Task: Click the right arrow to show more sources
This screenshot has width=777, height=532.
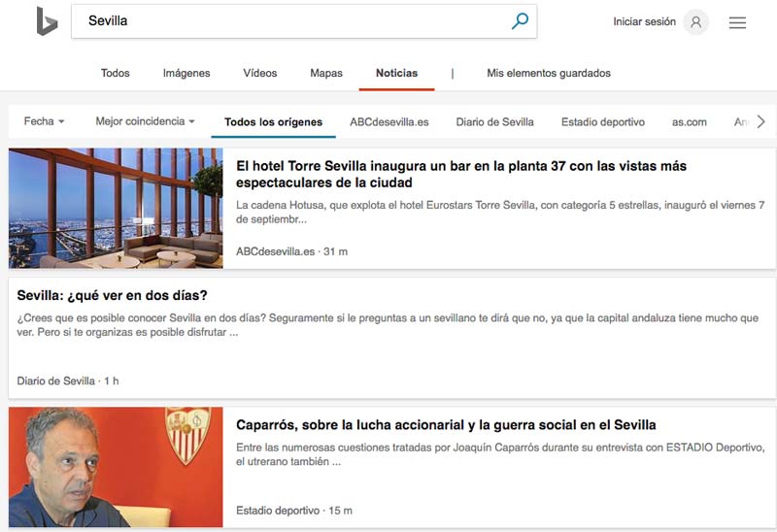Action: tap(761, 121)
